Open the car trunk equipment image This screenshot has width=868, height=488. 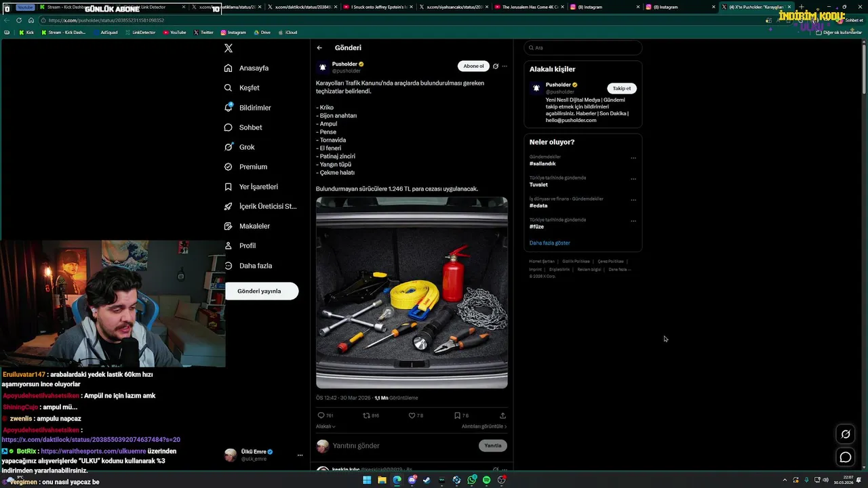412,292
